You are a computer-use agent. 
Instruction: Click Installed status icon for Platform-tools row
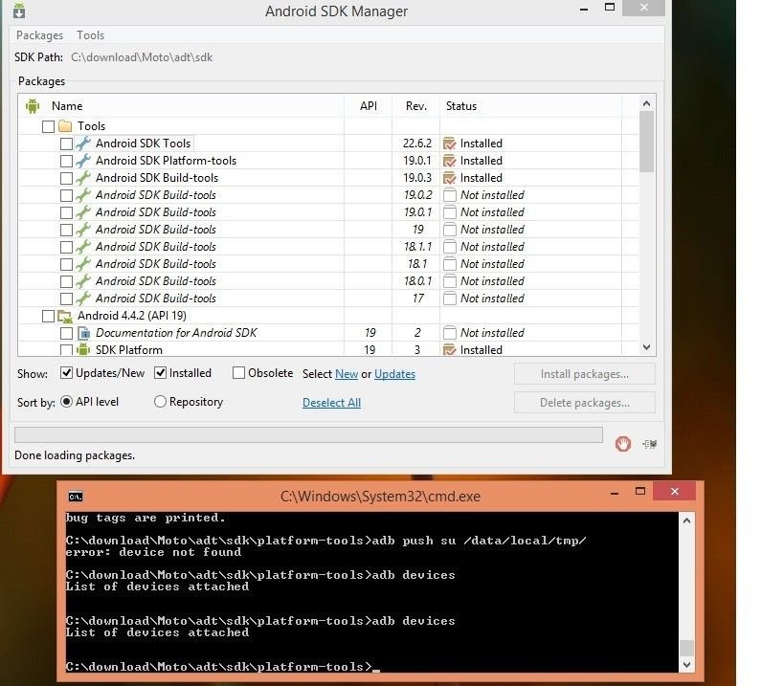click(450, 161)
